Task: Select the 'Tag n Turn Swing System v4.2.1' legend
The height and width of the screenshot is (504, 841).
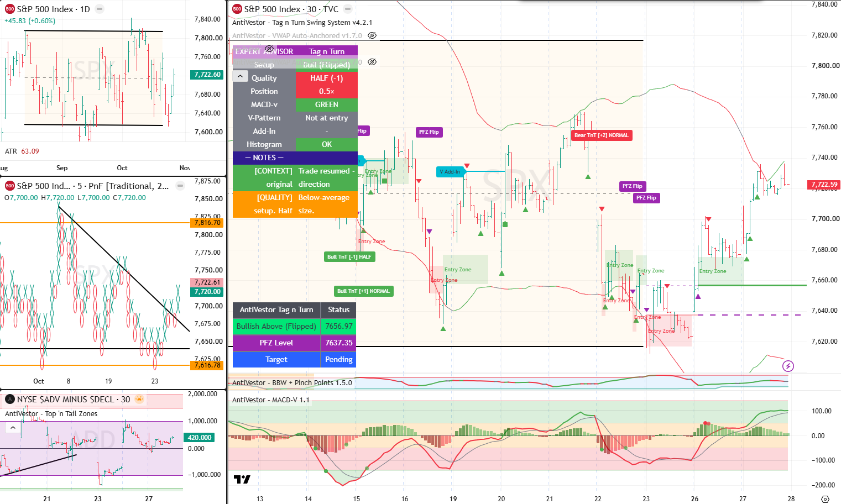Action: 302,22
